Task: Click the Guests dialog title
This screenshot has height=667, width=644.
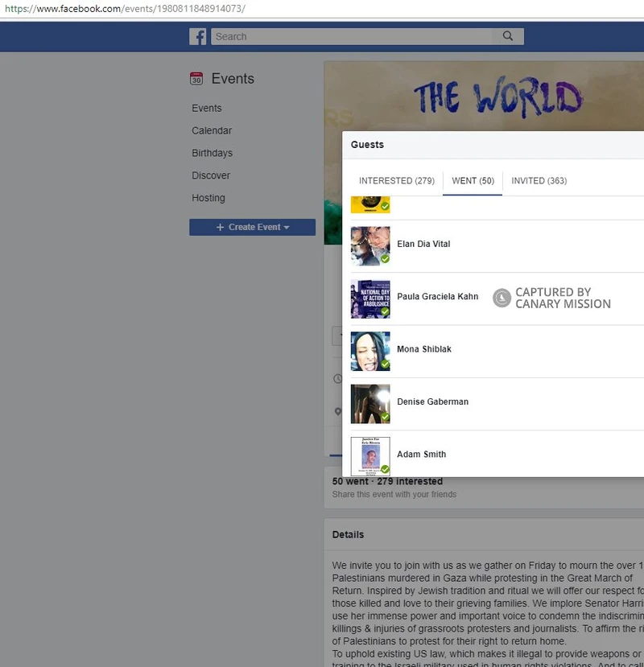Action: click(x=367, y=145)
